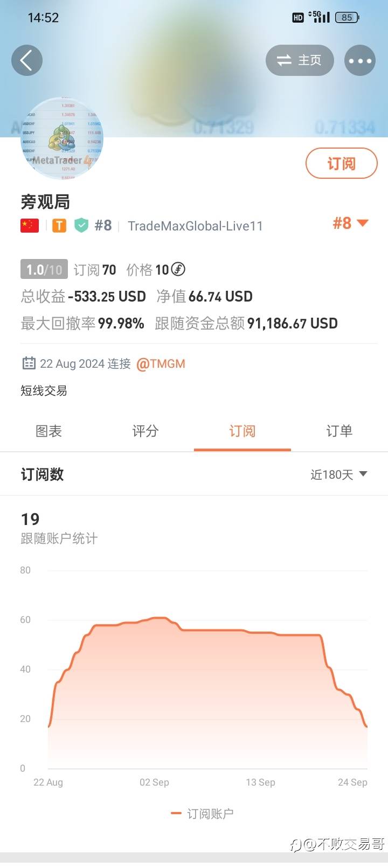This screenshot has width=388, height=868.
Task: Tap the green verified shield icon
Action: pos(81,226)
